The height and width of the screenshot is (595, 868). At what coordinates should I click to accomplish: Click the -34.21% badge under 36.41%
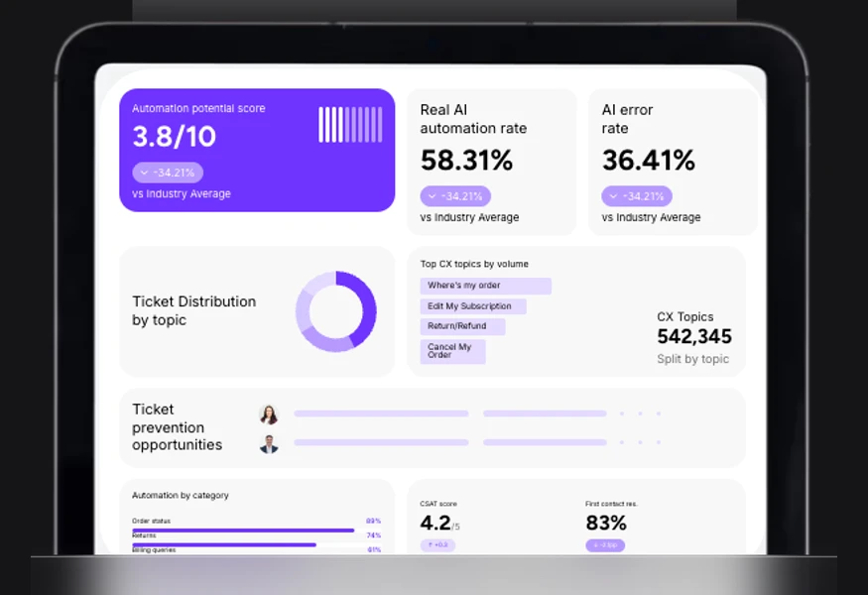[637, 196]
